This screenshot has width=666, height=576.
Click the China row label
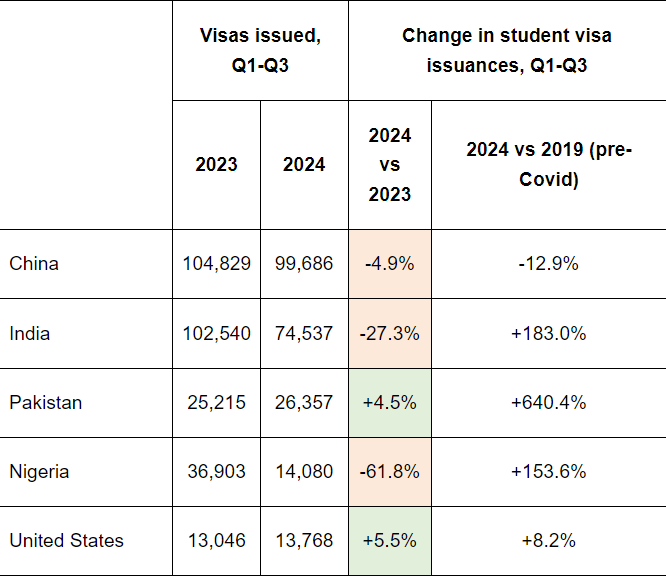(x=34, y=264)
